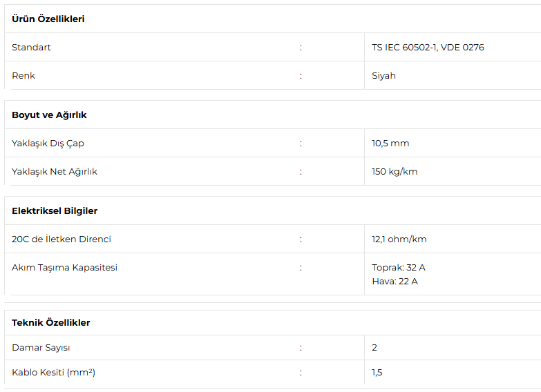Viewport: 541px width, 392px height.
Task: Click the Ürün Özellikleri section header
Action: [x=48, y=19]
